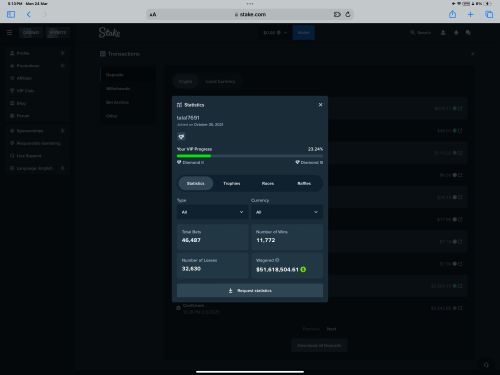Click the Wagered info icon
This screenshot has height=375, width=500.
(x=277, y=260)
